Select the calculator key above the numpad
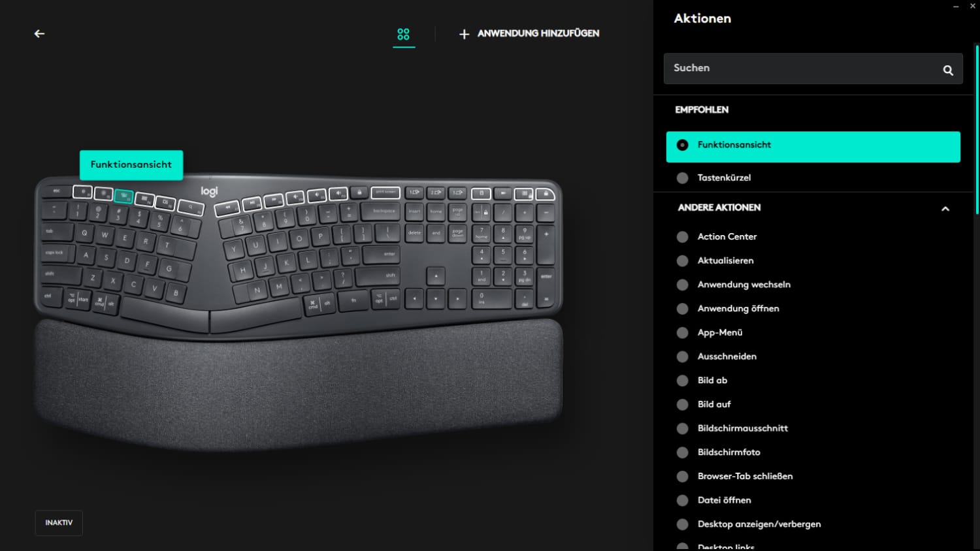The image size is (980, 551). pos(481,193)
